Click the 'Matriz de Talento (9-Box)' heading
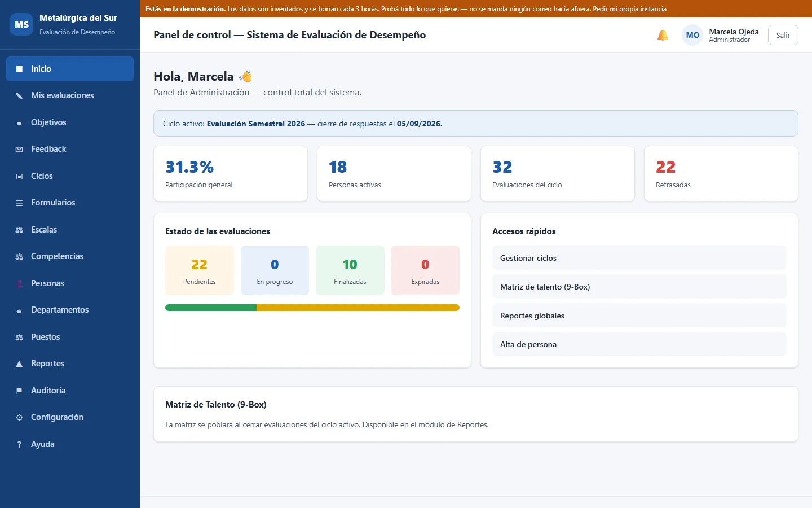Image resolution: width=812 pixels, height=508 pixels. coord(216,405)
